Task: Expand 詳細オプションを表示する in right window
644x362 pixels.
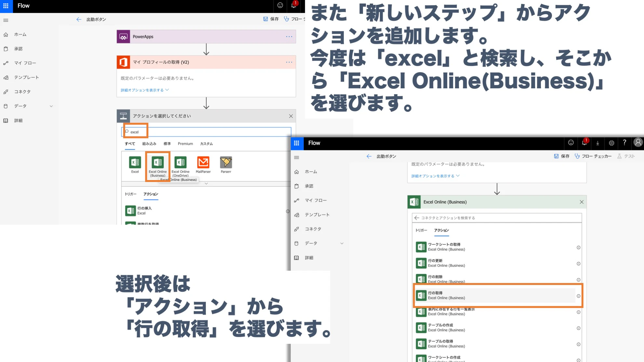Action: coord(436,176)
